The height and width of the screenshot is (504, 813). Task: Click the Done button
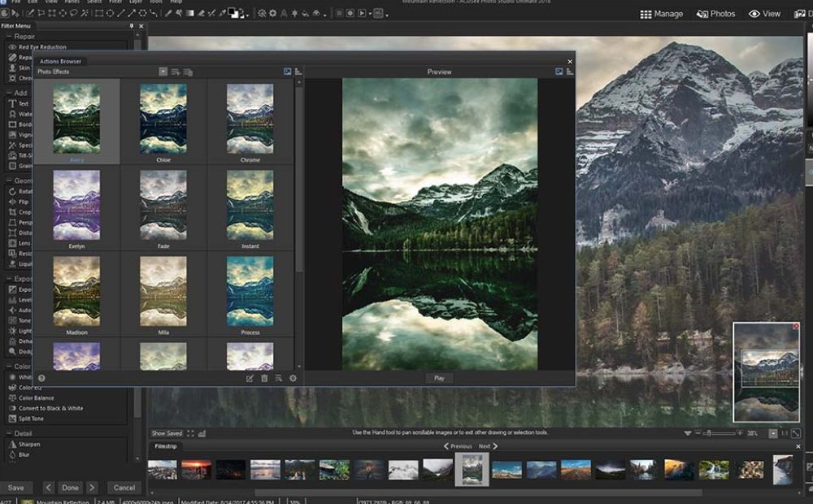point(70,488)
